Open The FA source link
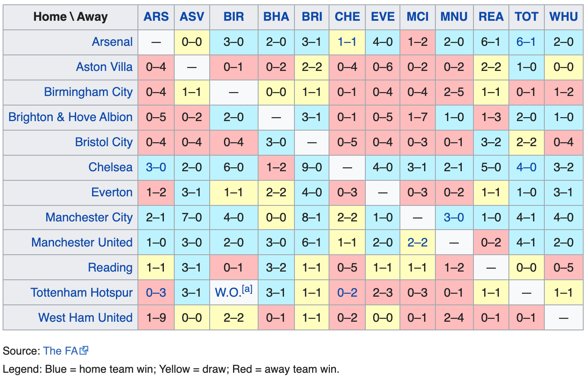 tap(60, 351)
